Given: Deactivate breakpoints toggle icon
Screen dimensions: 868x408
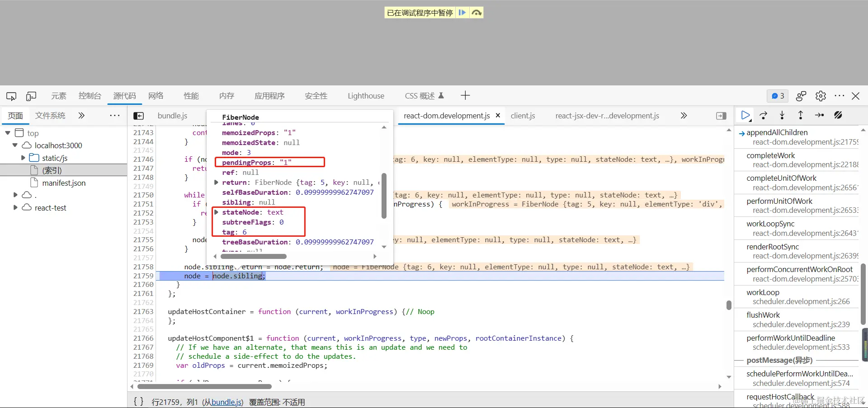Looking at the screenshot, I should coord(838,116).
